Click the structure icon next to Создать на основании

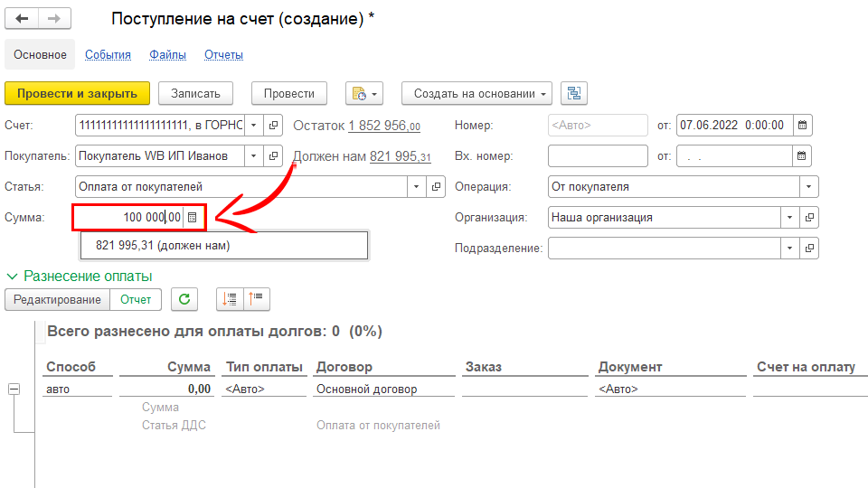[x=574, y=93]
